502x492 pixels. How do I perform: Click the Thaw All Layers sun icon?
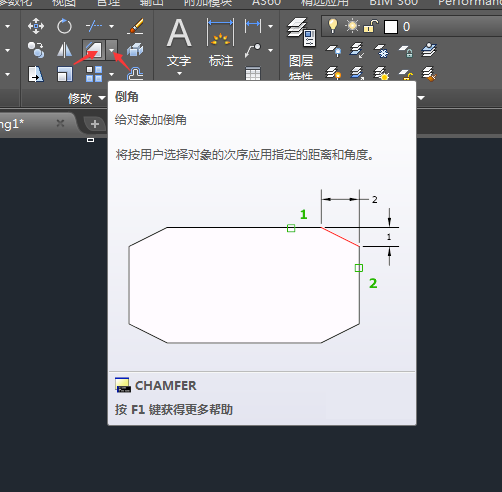tap(381, 73)
